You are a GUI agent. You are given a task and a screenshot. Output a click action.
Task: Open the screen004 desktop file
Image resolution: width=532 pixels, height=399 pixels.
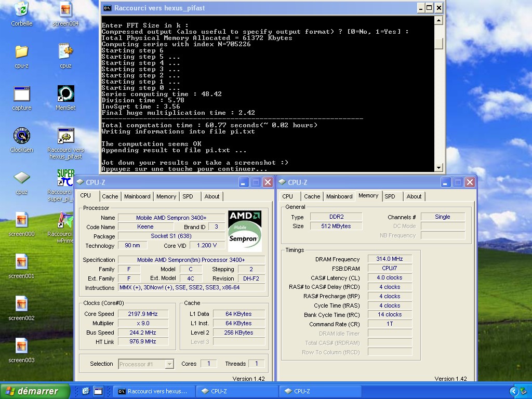[65, 9]
